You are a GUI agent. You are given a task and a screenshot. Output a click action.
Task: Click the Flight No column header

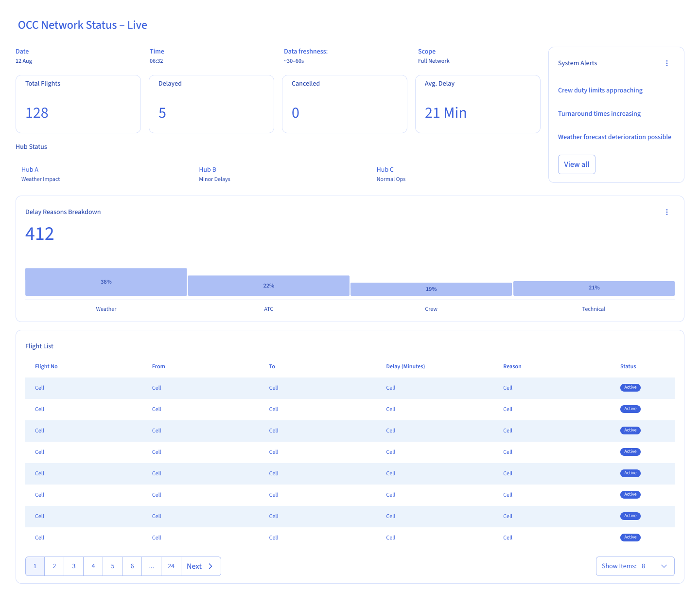point(46,366)
